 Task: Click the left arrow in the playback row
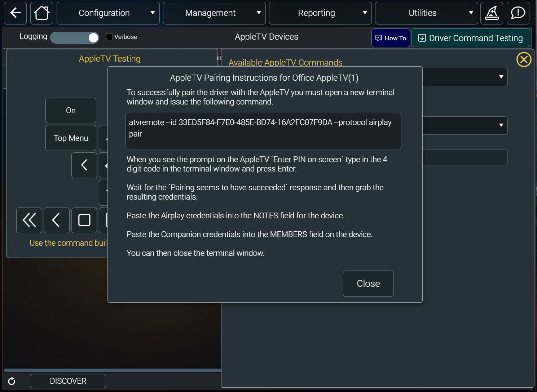coord(57,220)
